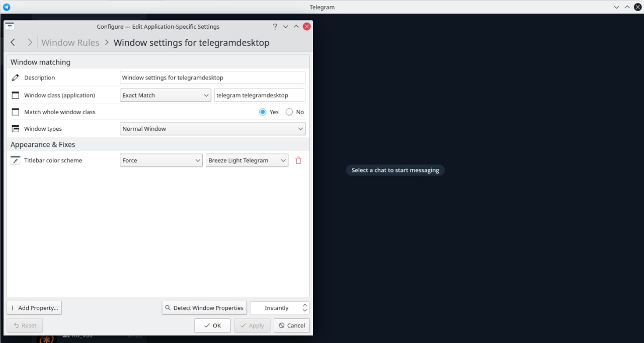Click the back arrow in Configure dialog
This screenshot has height=343, width=644.
click(x=13, y=43)
